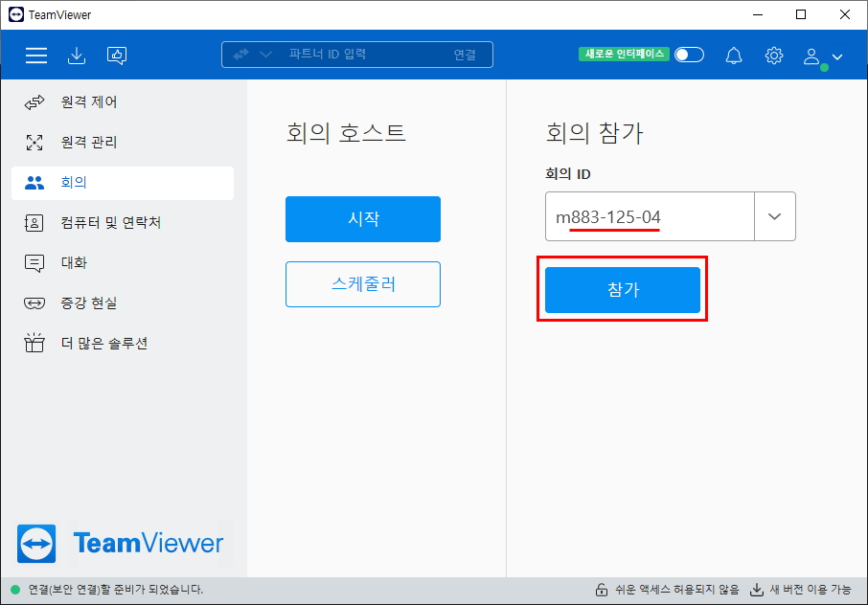This screenshot has height=605, width=868.
Task: Open 컴퓨터 및 연락처 in the sidebar
Action: tap(123, 223)
